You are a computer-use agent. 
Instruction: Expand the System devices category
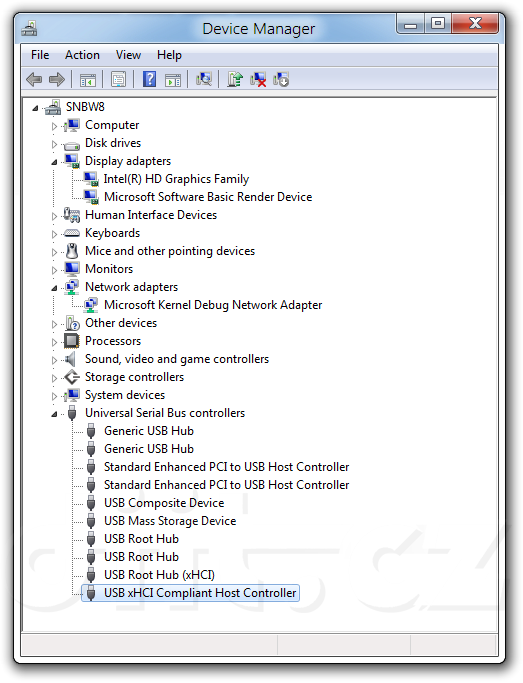click(x=54, y=396)
